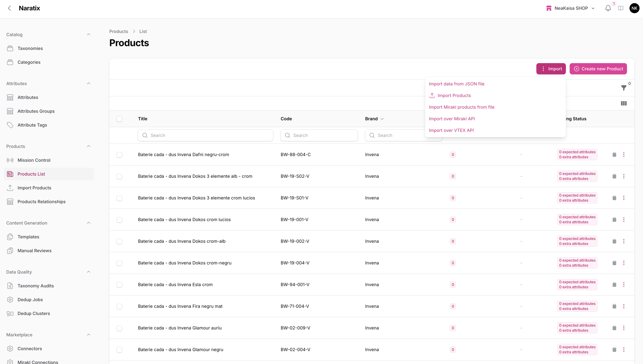This screenshot has width=643, height=364.
Task: Open the documentation book icon
Action: click(621, 8)
